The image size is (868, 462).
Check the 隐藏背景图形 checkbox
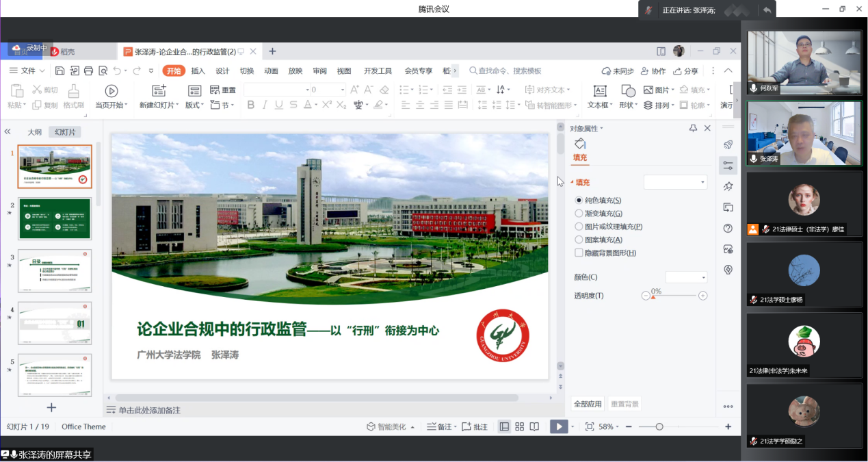pyautogui.click(x=579, y=253)
